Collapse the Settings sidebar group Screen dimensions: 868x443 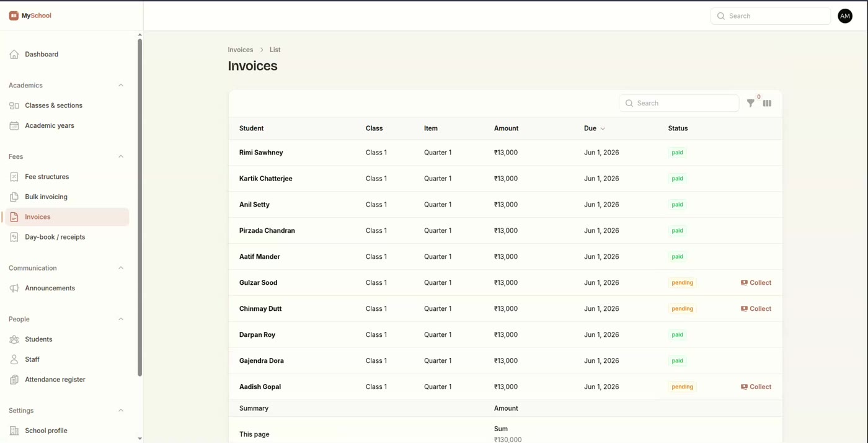pyautogui.click(x=121, y=411)
